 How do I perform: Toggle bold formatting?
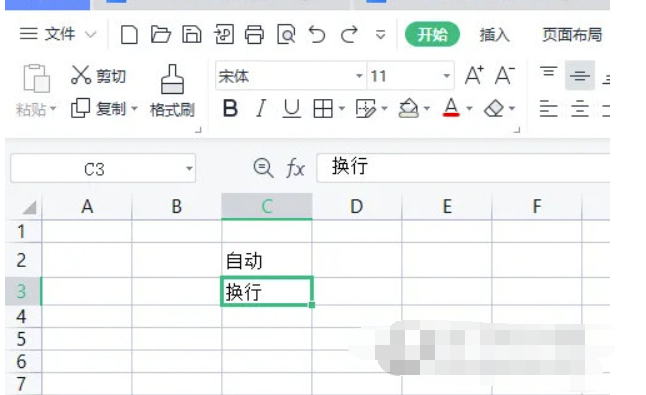(230, 109)
